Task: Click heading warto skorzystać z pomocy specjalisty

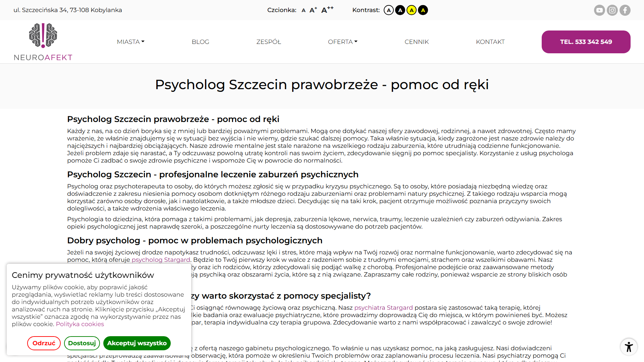Action: click(281, 296)
